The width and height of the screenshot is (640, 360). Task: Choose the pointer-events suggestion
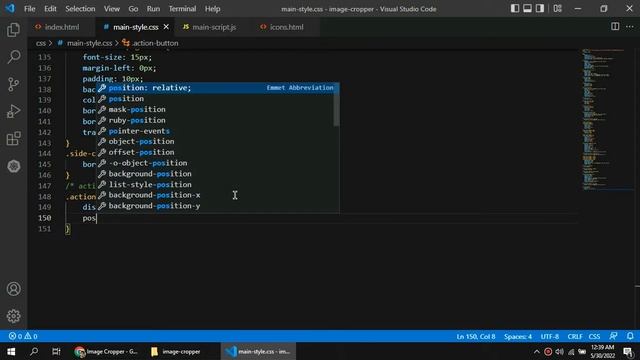[218, 131]
